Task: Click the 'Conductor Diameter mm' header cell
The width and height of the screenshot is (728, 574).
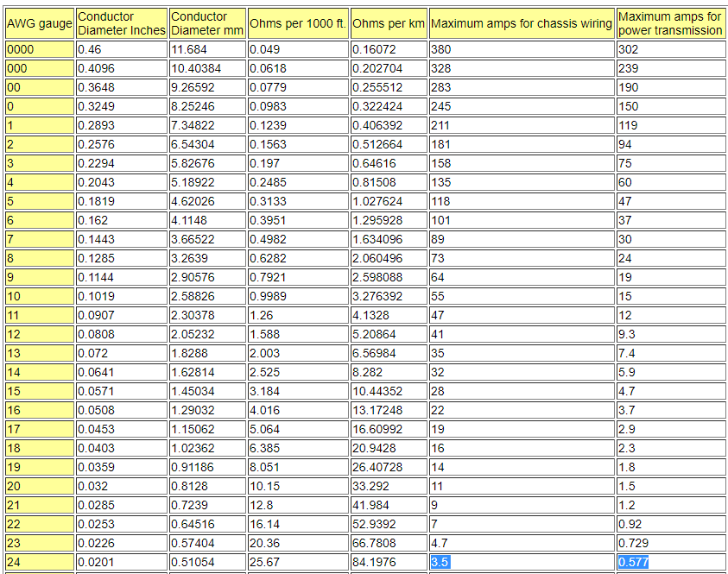Action: coord(207,23)
